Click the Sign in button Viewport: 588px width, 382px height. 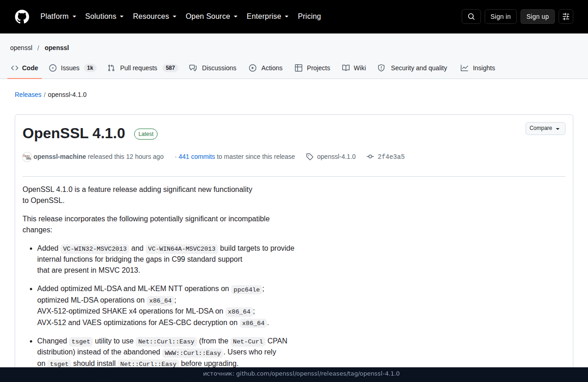coord(500,17)
